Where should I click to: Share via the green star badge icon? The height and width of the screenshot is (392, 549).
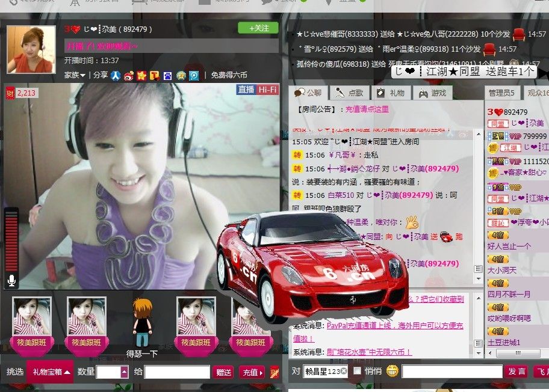181,75
